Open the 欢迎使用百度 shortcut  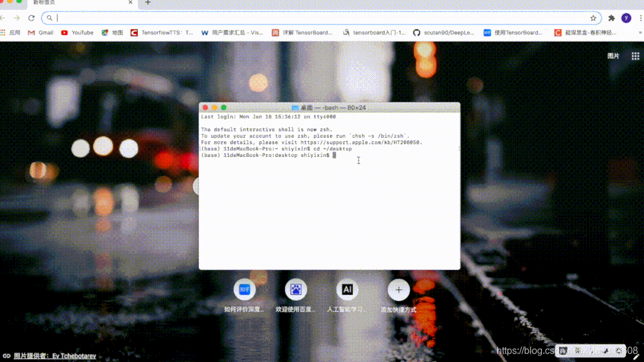[x=295, y=296]
